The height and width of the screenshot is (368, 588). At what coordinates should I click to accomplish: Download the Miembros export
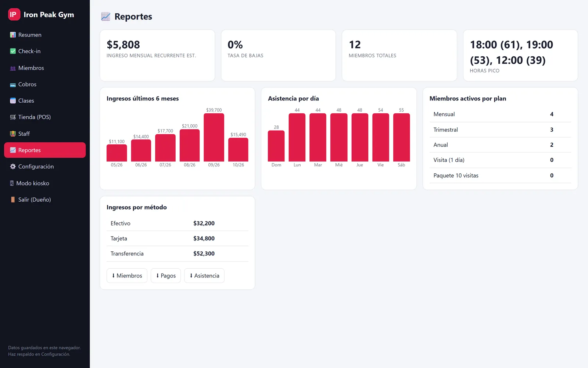tap(127, 276)
